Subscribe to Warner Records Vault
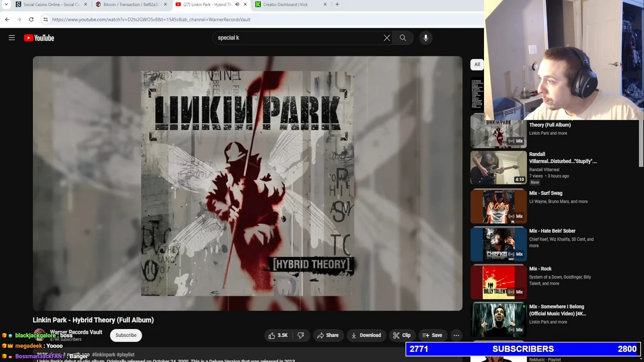This screenshot has height=362, width=644. (x=126, y=335)
